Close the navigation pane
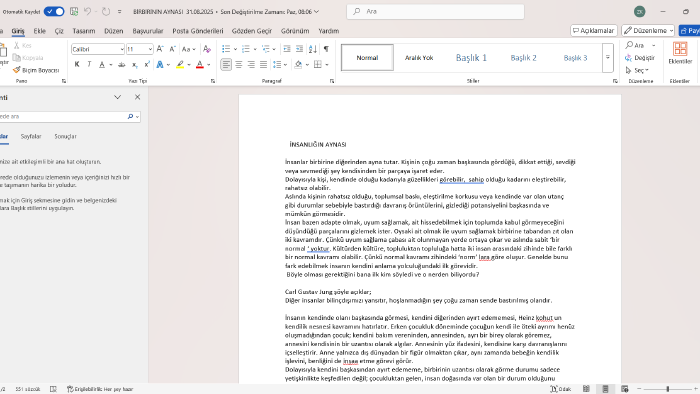Image resolution: width=700 pixels, height=394 pixels. point(138,97)
